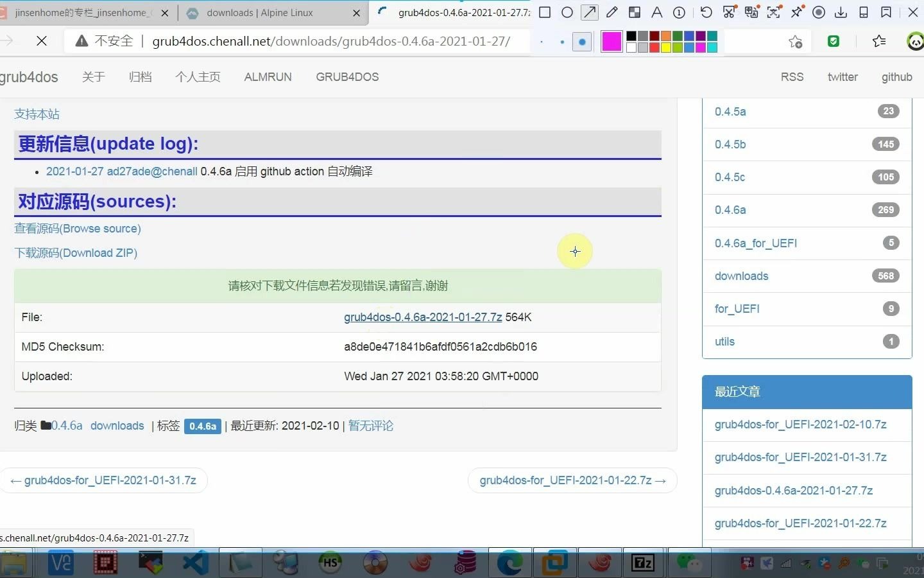924x578 pixels.
Task: Download grub4dos-0.4.6a-2021-01-27.7z from File row
Action: [423, 317]
